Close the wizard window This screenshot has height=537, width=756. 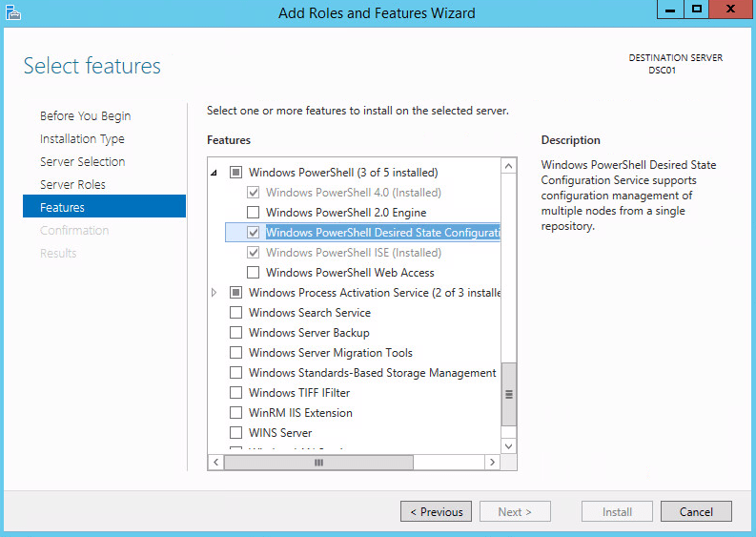[730, 10]
